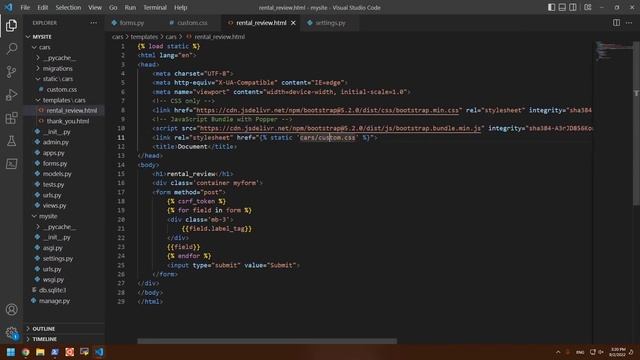Open the Search view in activity bar
This screenshot has height=360, width=640.
11,49
